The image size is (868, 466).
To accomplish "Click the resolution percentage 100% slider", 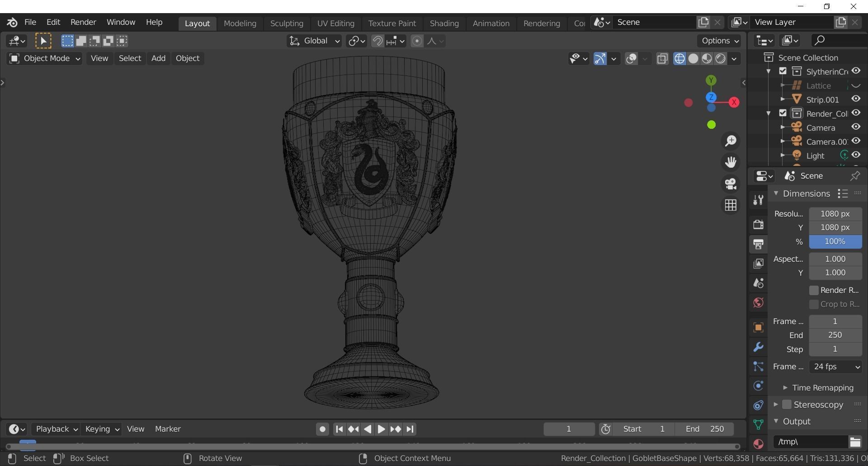I will [x=835, y=242].
